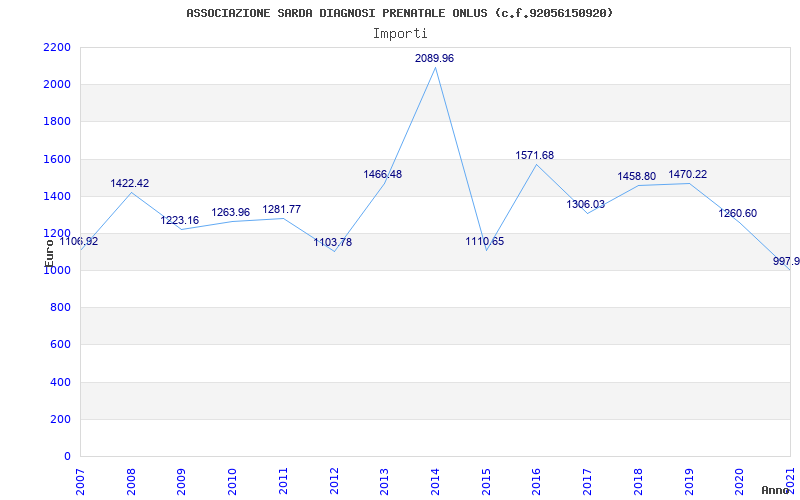Click the 1223.16 data label
Image resolution: width=800 pixels, height=500 pixels.
coord(180,220)
